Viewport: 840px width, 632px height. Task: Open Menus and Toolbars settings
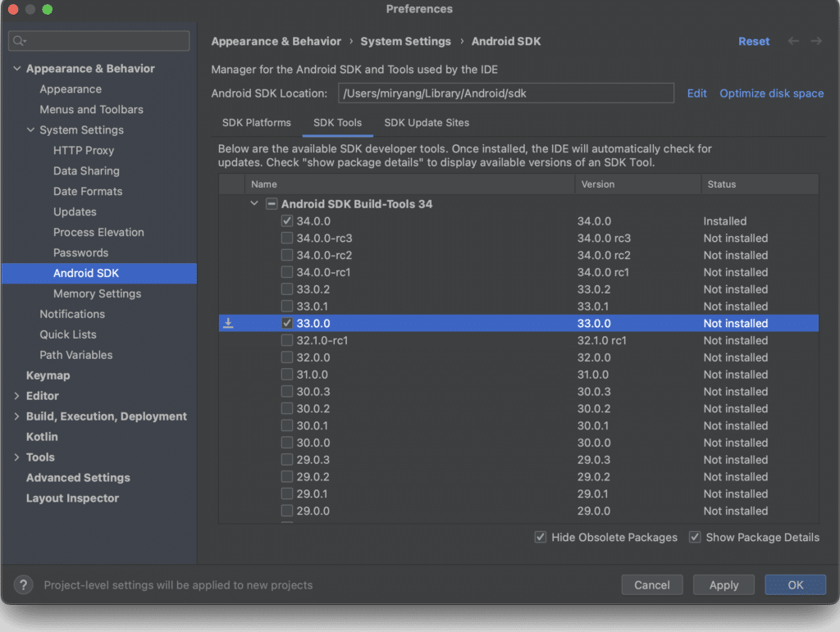pyautogui.click(x=92, y=110)
